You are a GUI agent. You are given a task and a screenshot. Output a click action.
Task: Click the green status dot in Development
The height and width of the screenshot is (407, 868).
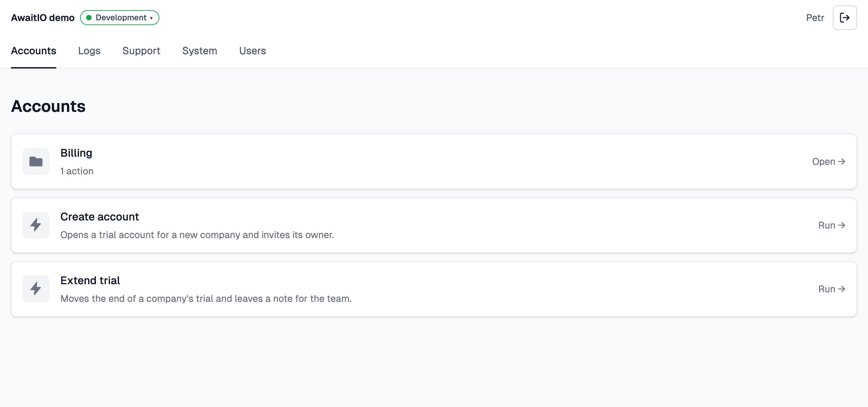tap(89, 18)
